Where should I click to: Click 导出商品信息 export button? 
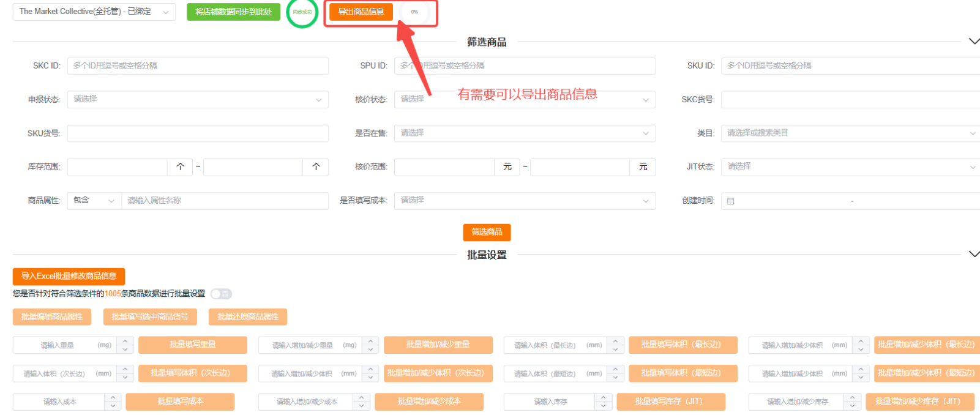pos(361,12)
